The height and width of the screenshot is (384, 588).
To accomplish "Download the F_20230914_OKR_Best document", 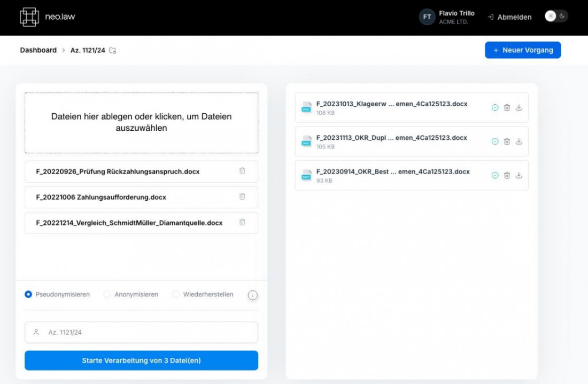I will coord(519,175).
